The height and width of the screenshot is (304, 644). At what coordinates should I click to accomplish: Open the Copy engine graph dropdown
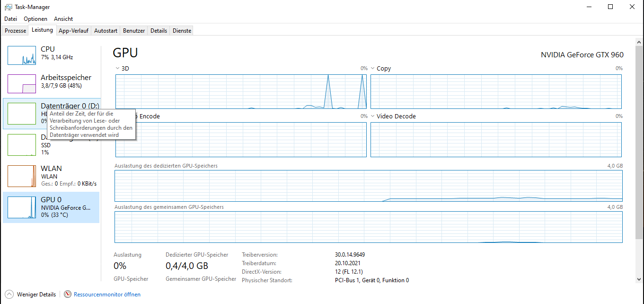[x=373, y=69]
